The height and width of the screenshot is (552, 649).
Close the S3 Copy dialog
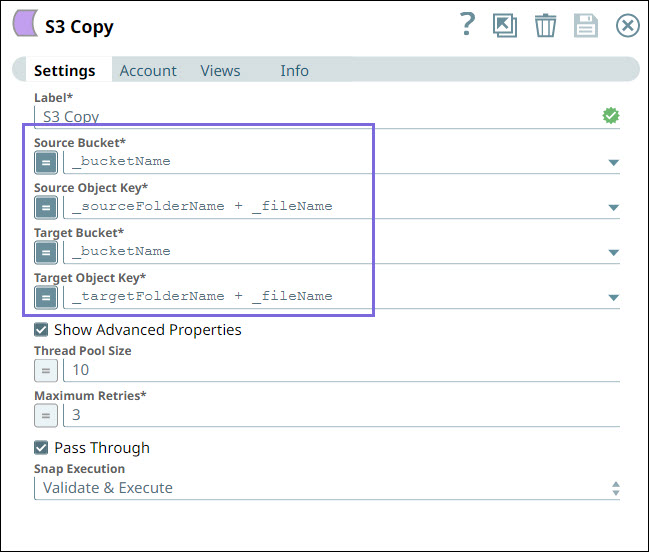(627, 26)
